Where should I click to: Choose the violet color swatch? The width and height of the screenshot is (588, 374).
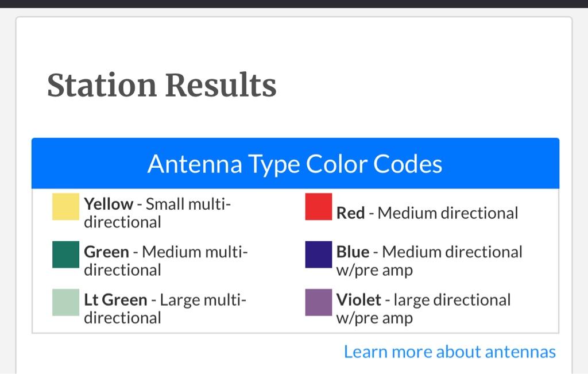318,302
